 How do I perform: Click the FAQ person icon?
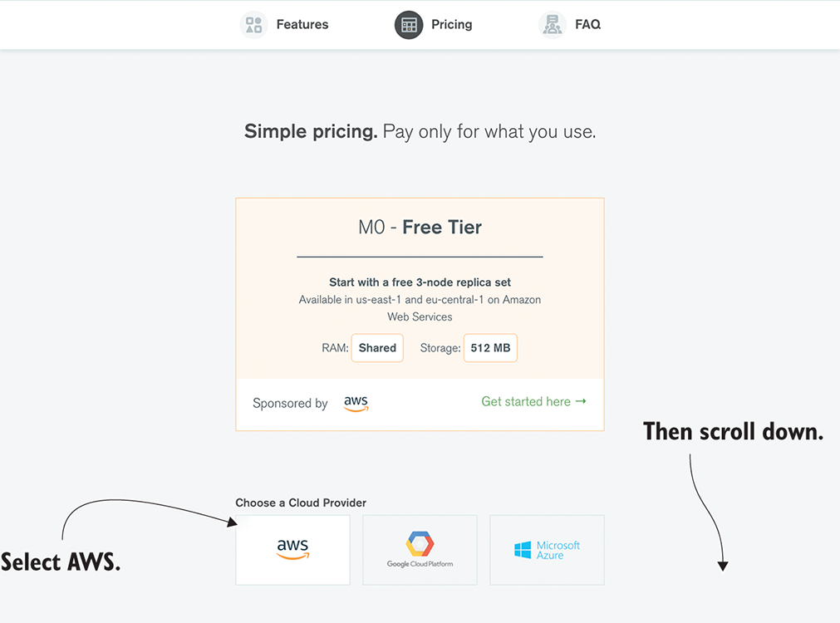tap(553, 25)
